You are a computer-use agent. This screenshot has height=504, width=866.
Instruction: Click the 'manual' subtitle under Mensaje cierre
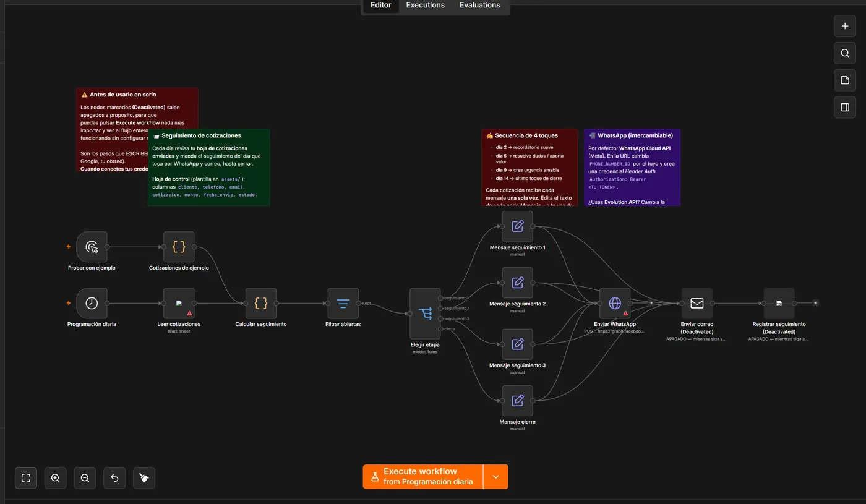tap(517, 429)
